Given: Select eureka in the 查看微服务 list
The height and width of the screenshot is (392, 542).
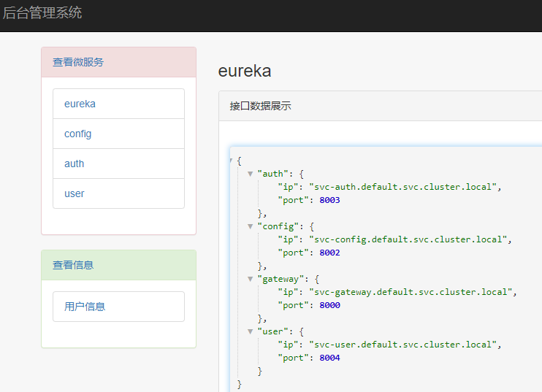Looking at the screenshot, I should [x=118, y=104].
